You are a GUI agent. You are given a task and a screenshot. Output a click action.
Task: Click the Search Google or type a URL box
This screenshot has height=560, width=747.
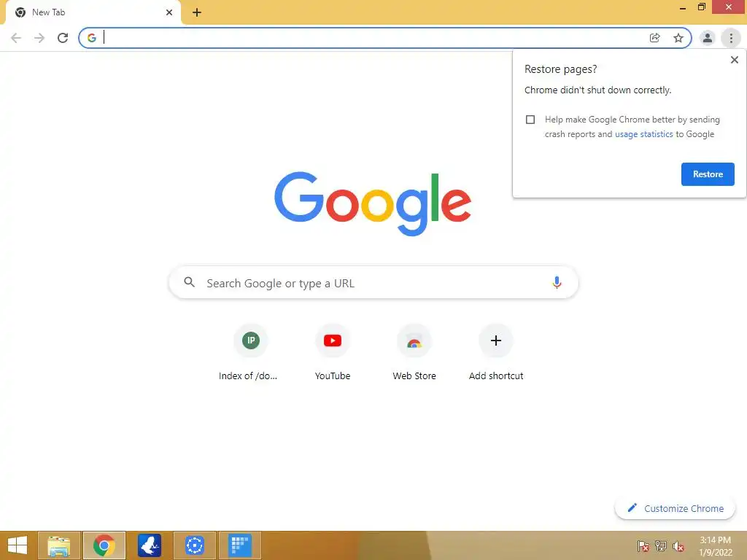(373, 283)
